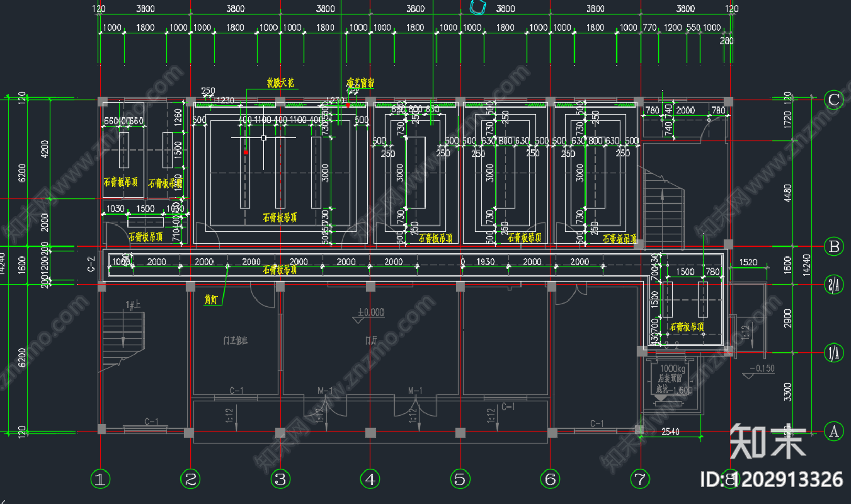This screenshot has width=851, height=504.
Task: Pick grid axis bubble number 6
Action: [551, 479]
